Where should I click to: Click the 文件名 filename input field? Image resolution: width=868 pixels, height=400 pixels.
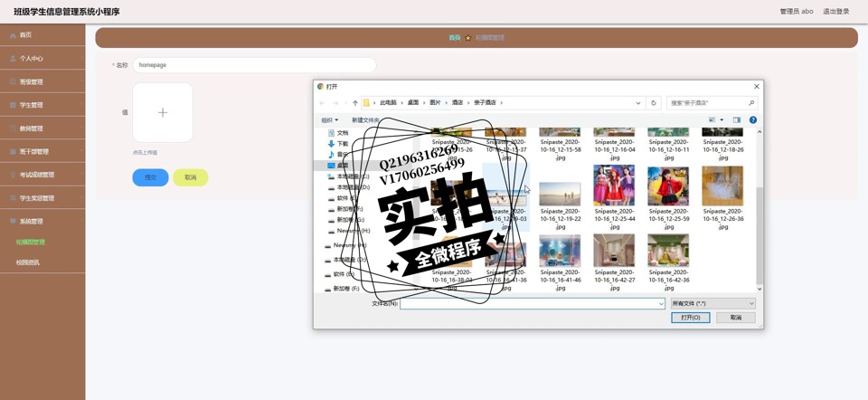click(532, 304)
